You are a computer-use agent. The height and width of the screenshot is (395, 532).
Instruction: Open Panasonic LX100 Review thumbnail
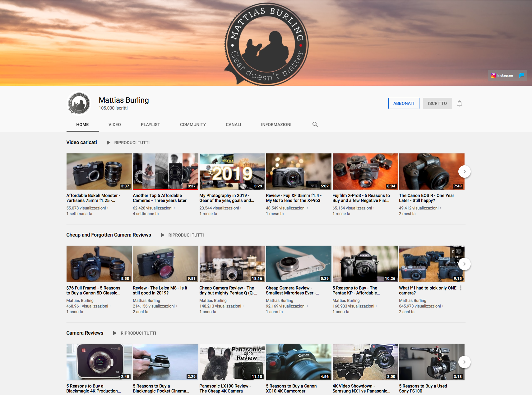[x=232, y=362]
